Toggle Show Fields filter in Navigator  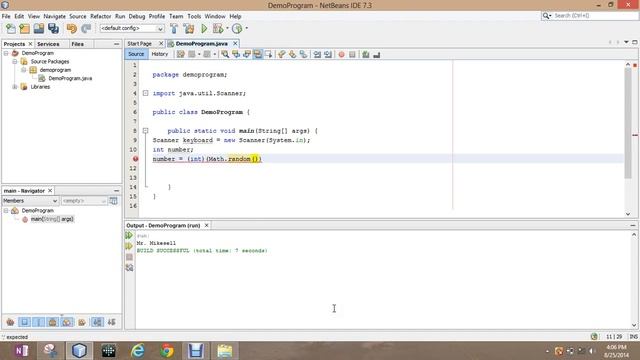(24, 322)
